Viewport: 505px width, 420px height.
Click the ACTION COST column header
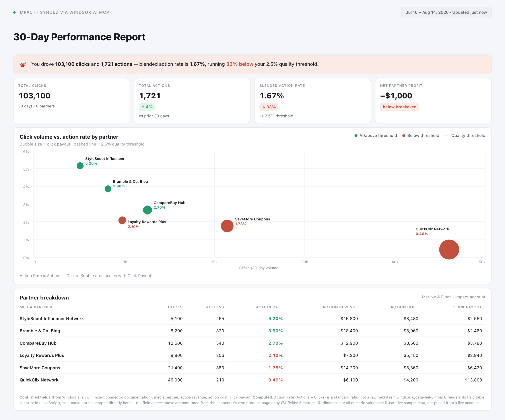pyautogui.click(x=404, y=307)
